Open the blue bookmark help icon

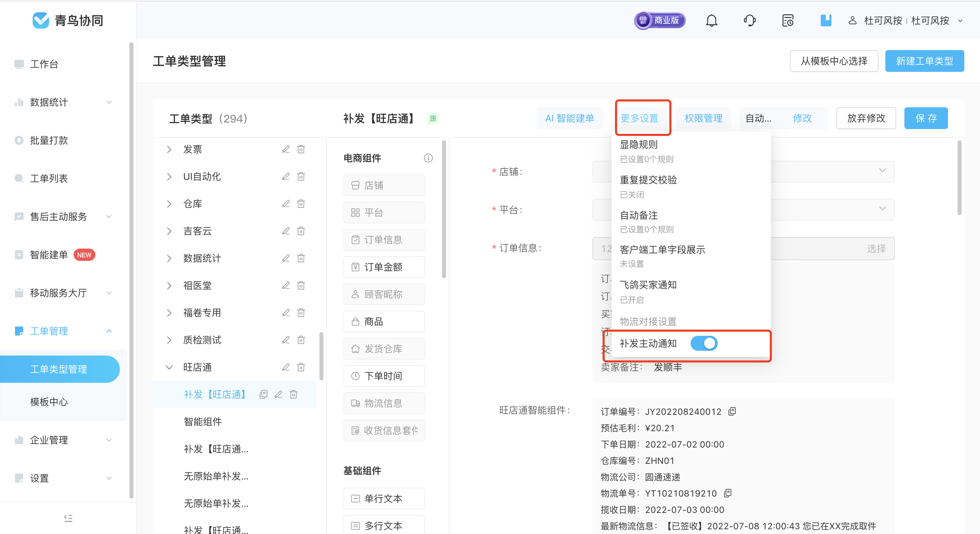pos(826,20)
